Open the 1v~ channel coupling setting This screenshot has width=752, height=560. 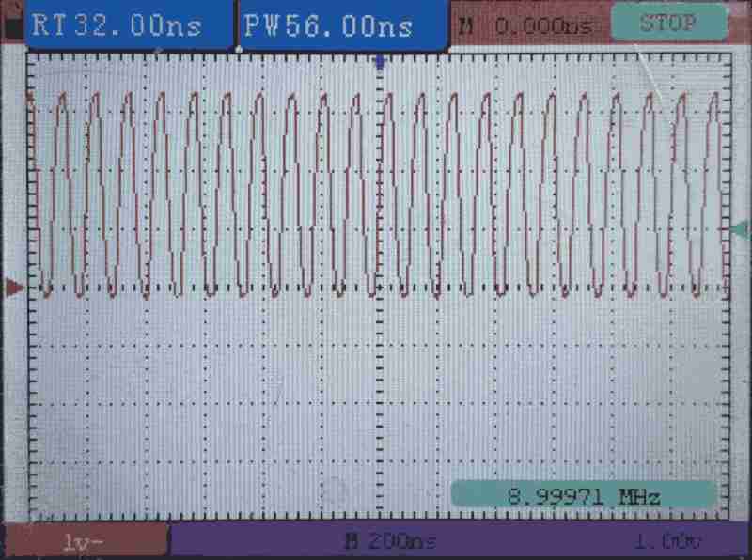(x=85, y=542)
